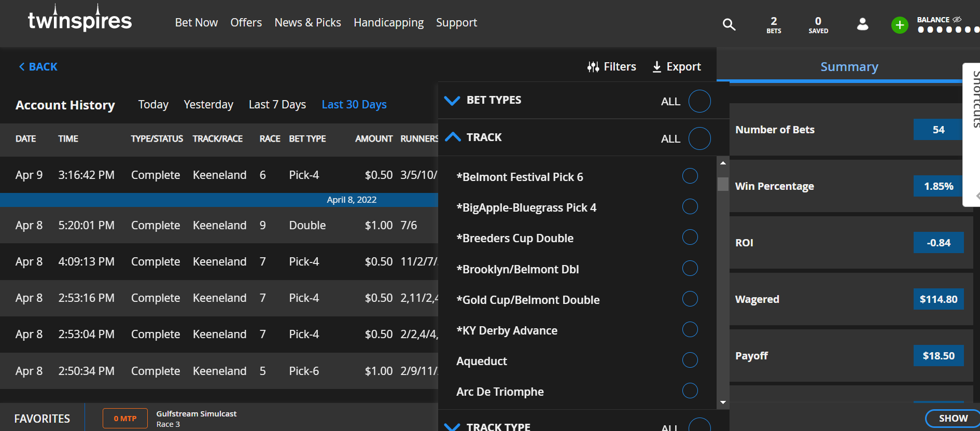The height and width of the screenshot is (431, 980).
Task: Click the Filters button label
Action: (620, 67)
